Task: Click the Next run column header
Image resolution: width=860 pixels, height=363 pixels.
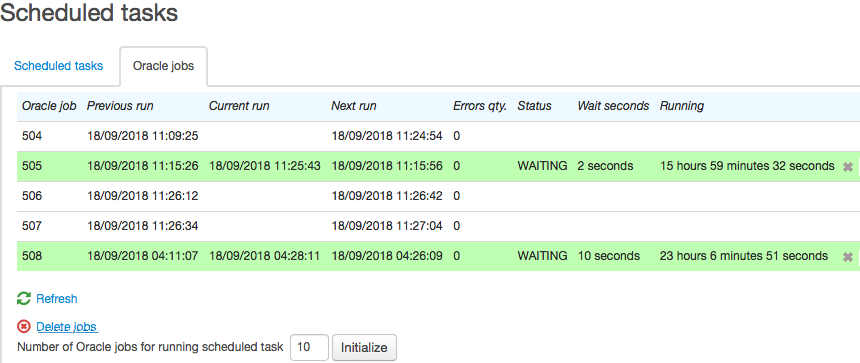Action: tap(354, 106)
